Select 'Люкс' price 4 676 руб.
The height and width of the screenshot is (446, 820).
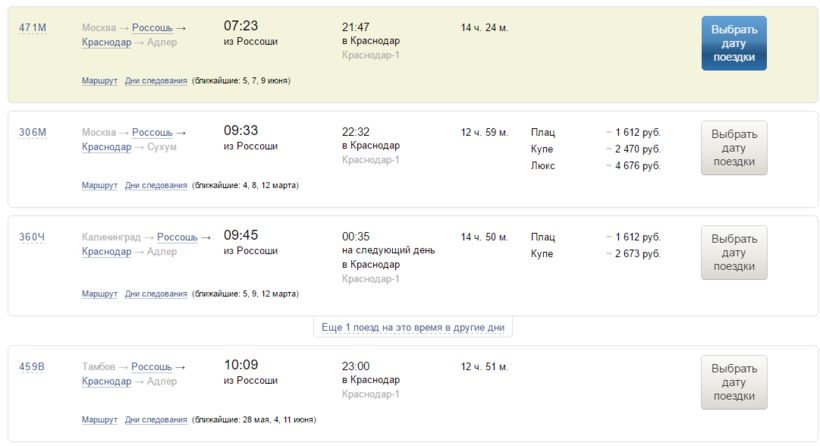(x=638, y=166)
